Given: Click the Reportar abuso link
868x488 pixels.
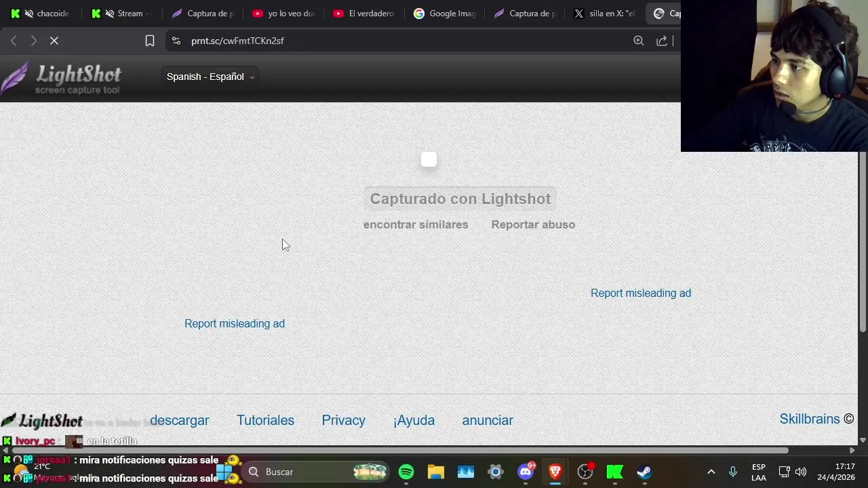Looking at the screenshot, I should point(533,224).
